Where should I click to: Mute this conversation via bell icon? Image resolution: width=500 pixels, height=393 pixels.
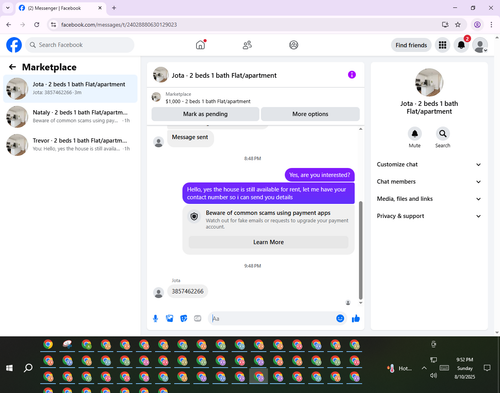(415, 134)
